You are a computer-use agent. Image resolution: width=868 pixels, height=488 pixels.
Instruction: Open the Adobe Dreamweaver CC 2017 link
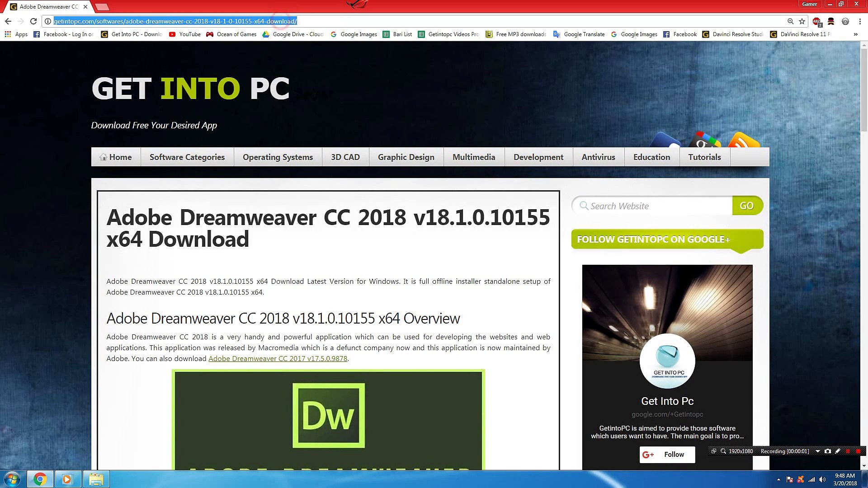(x=278, y=359)
